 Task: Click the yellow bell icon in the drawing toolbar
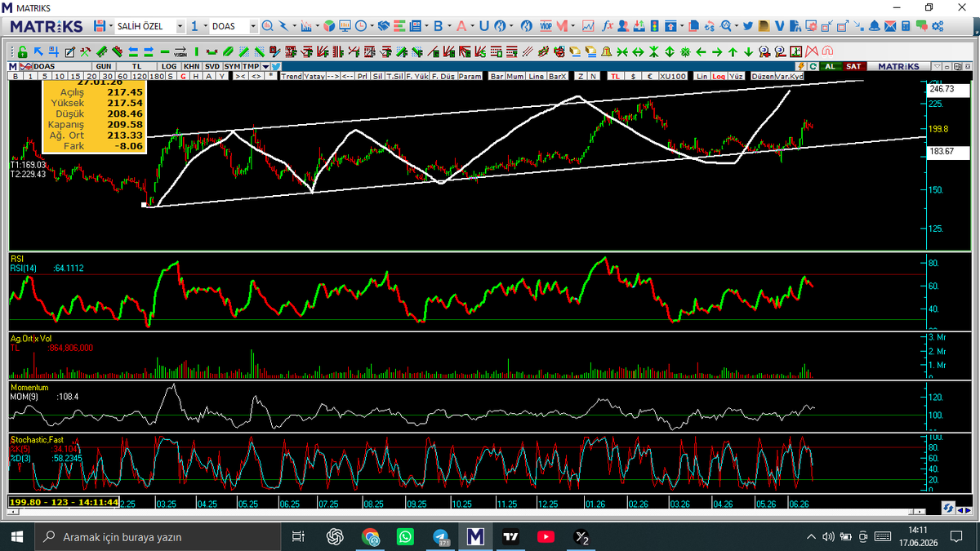[x=607, y=51]
